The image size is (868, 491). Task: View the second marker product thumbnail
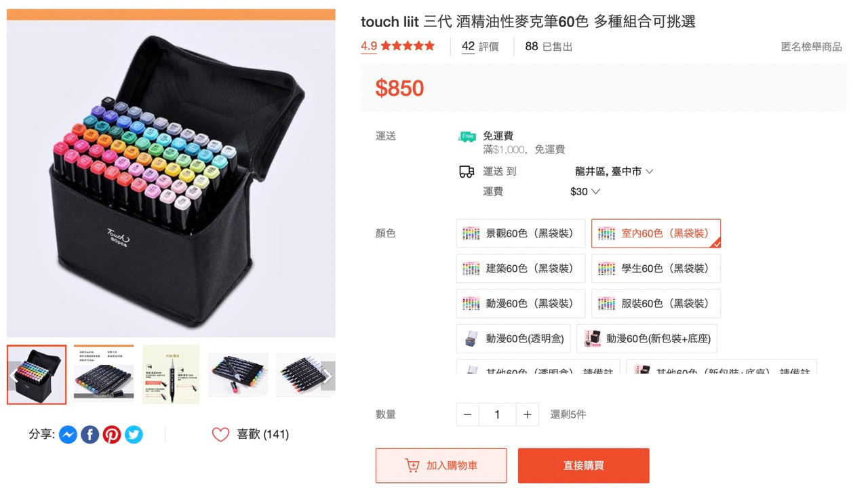pos(104,374)
